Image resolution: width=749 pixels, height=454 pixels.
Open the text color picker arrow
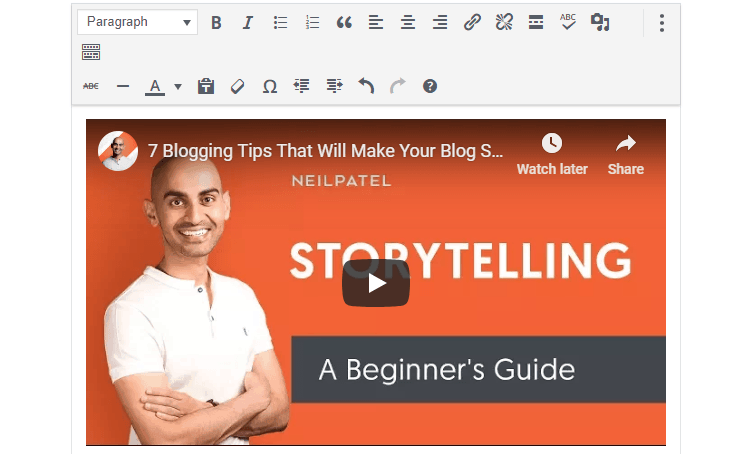click(x=178, y=87)
